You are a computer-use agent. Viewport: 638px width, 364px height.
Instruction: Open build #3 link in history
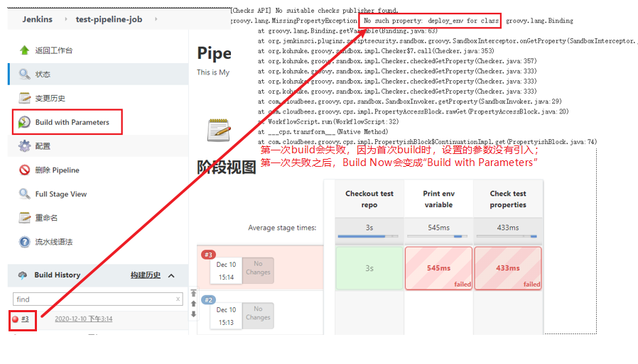(26, 319)
